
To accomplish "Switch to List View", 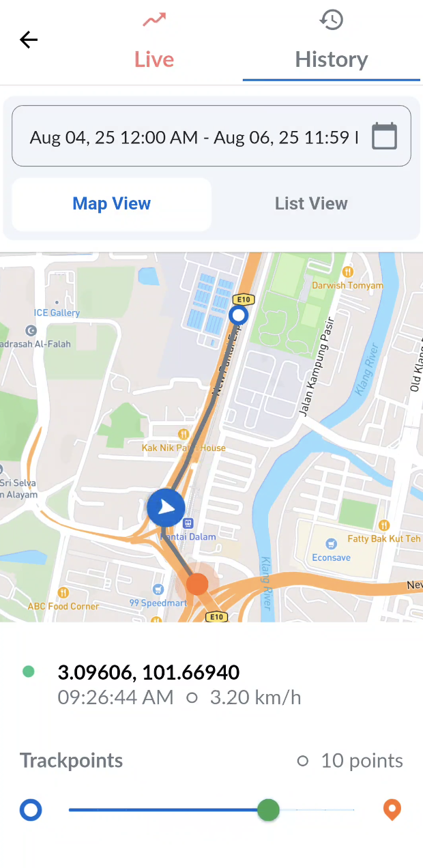I will tap(311, 203).
